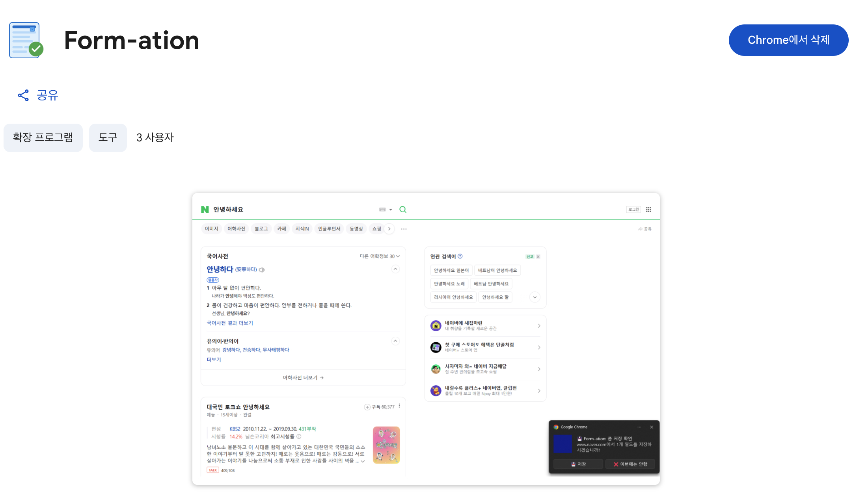The height and width of the screenshot is (501, 868).
Task: Click the share icon next to 공유
Action: tap(23, 95)
